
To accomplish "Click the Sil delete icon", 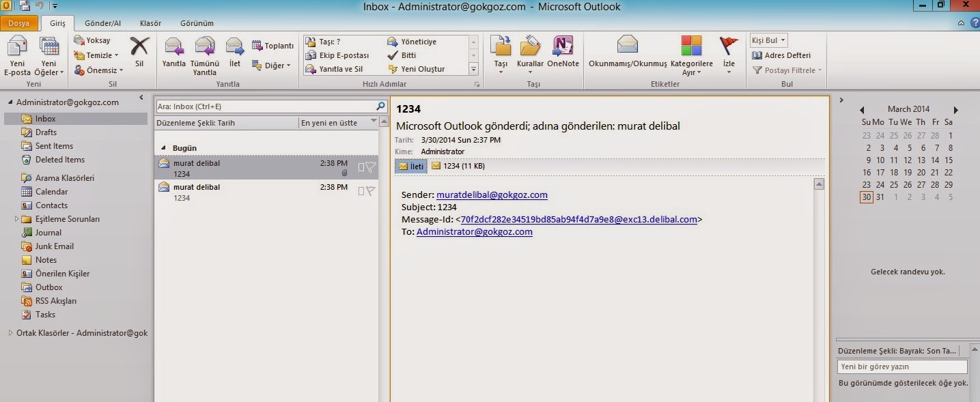I will 139,48.
